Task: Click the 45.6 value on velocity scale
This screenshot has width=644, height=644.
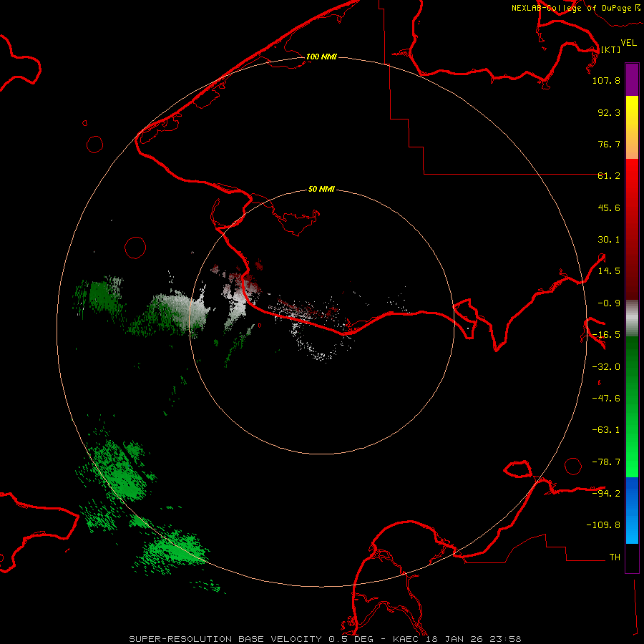Action: click(609, 208)
